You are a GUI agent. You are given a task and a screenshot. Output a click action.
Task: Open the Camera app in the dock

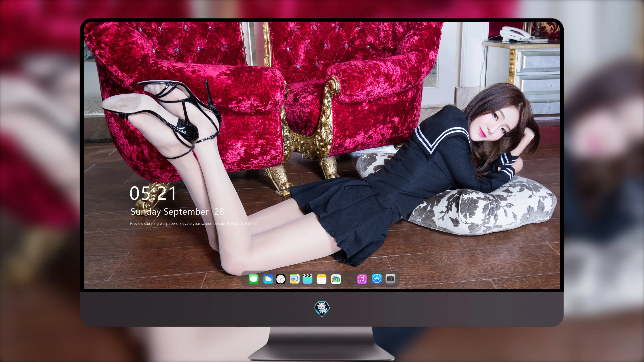click(x=390, y=279)
